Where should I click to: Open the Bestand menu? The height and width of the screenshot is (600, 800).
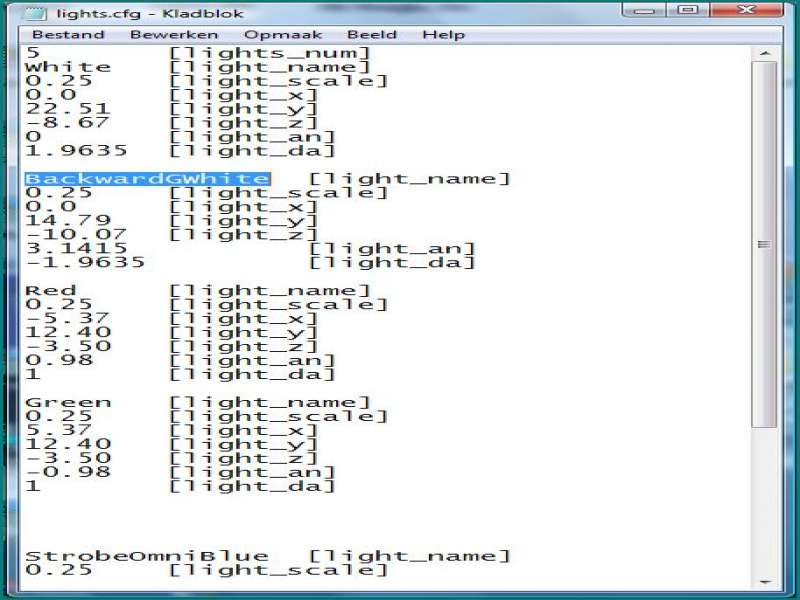(x=68, y=35)
